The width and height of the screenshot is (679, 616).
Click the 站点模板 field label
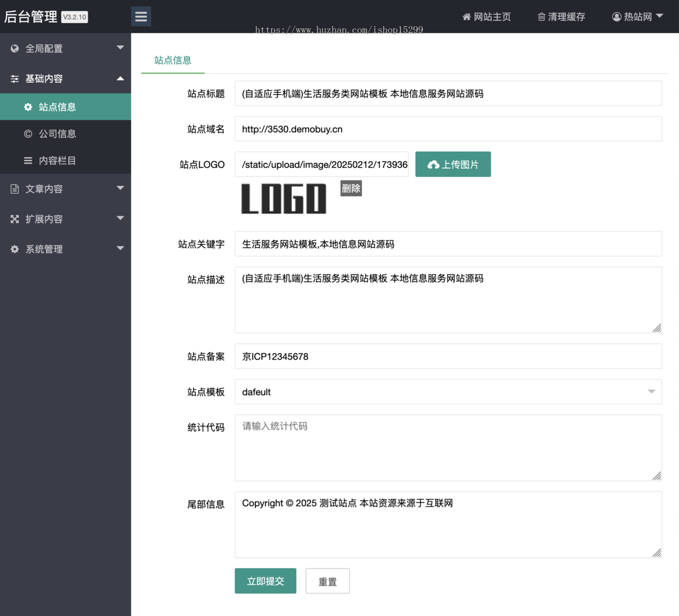pyautogui.click(x=206, y=392)
